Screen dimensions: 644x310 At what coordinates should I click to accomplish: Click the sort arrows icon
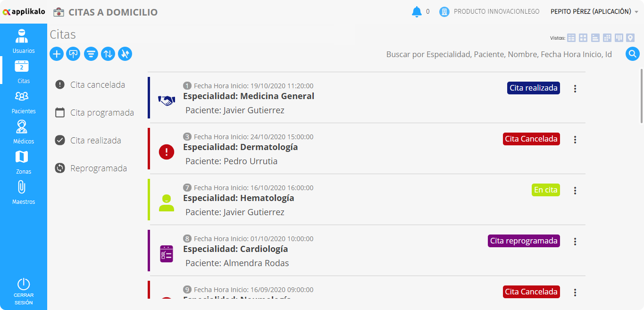108,54
